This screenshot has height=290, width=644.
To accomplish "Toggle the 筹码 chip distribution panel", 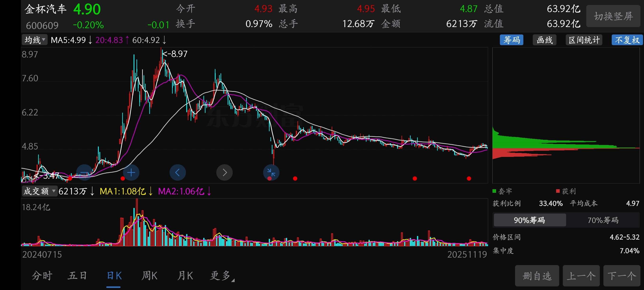I will click(511, 40).
